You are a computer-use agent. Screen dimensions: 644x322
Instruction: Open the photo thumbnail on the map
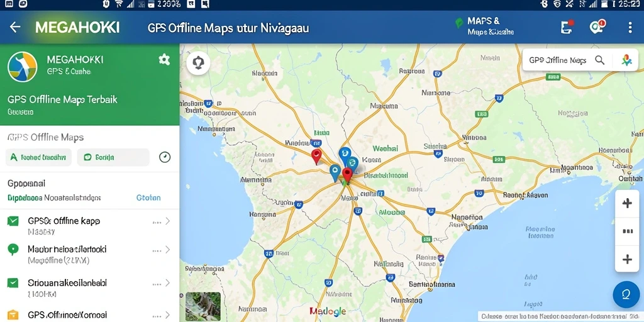tap(203, 306)
